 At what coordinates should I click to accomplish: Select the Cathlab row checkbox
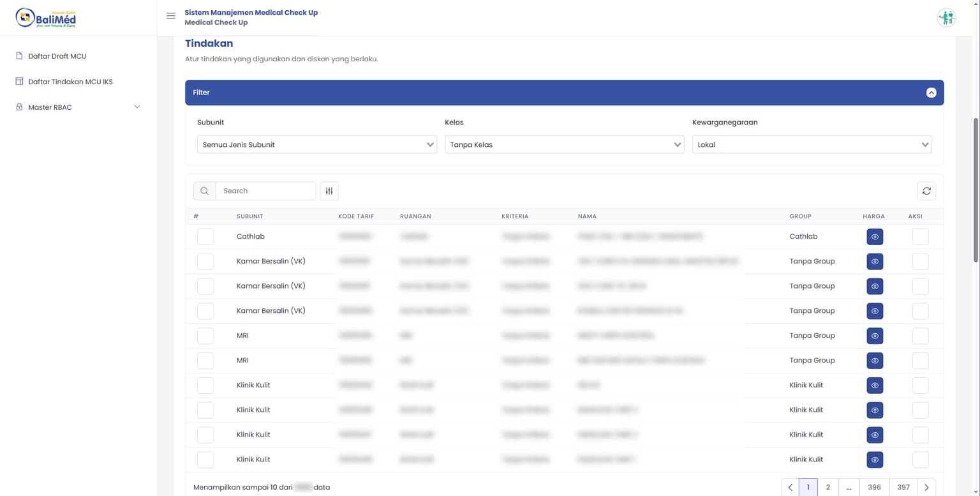205,237
